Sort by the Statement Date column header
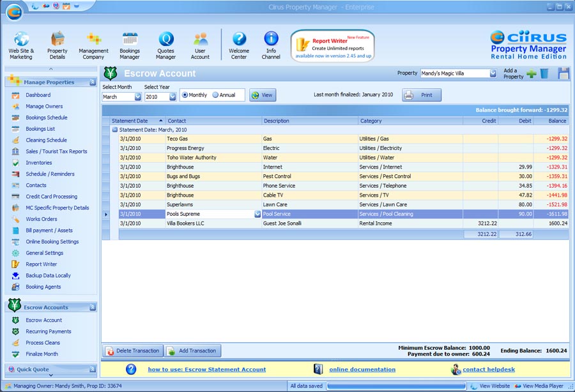 click(137, 121)
